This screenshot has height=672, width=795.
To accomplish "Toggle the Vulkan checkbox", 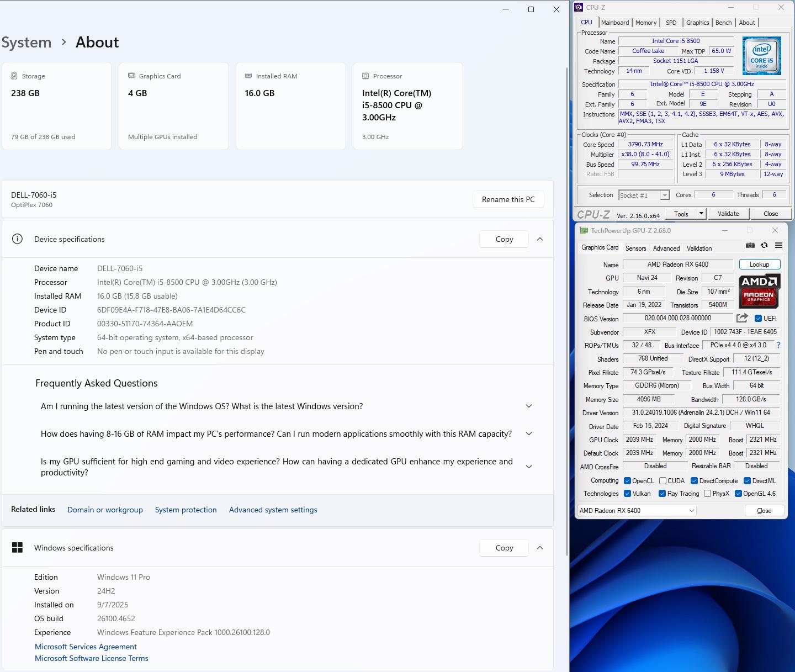I will click(x=627, y=494).
